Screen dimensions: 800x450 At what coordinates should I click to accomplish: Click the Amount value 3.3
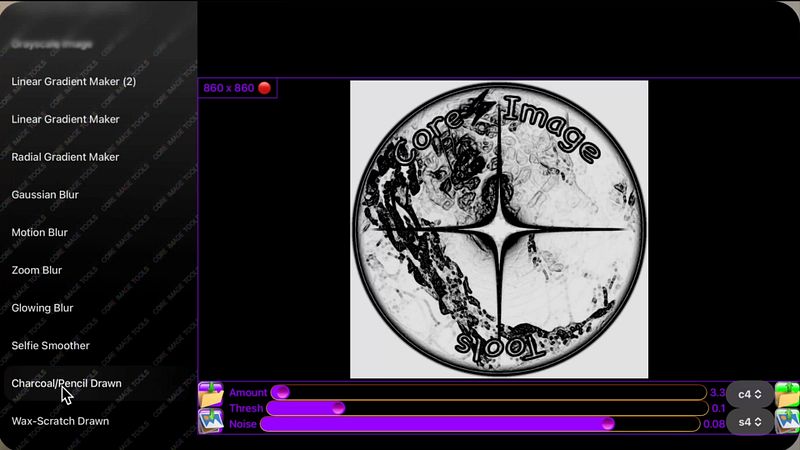pos(717,392)
